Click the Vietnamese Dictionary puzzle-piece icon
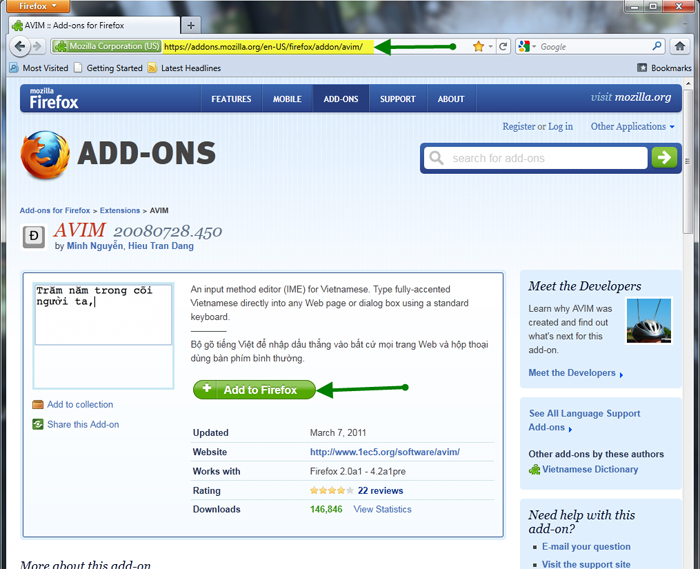Viewport: 700px width, 569px height. [534, 469]
